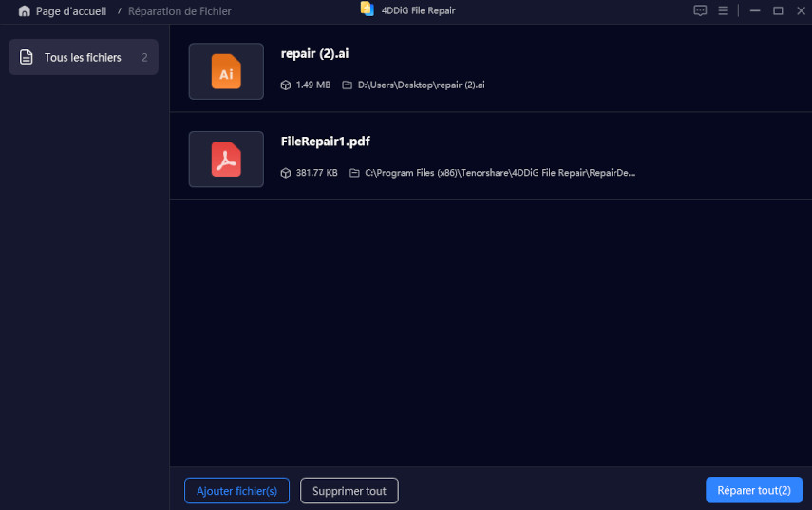Image resolution: width=812 pixels, height=510 pixels.
Task: Close the 4DDiG File Repair window
Action: [801, 10]
